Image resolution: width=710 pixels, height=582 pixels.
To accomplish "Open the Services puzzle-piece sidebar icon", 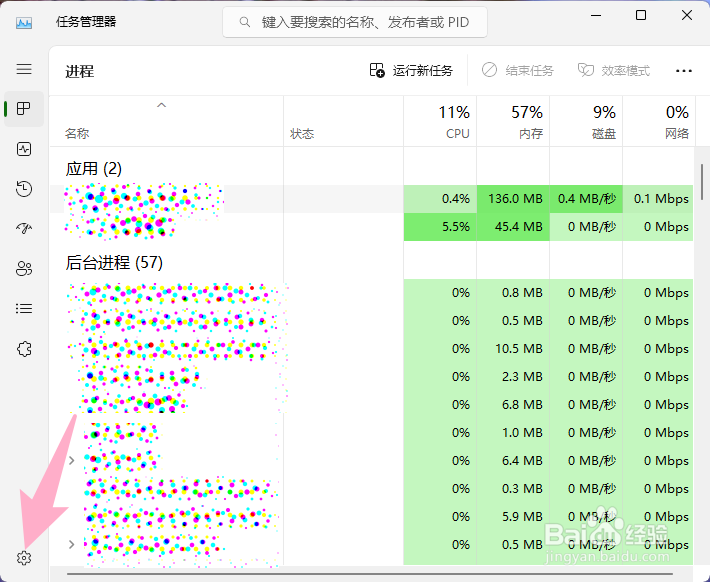I will point(25,349).
